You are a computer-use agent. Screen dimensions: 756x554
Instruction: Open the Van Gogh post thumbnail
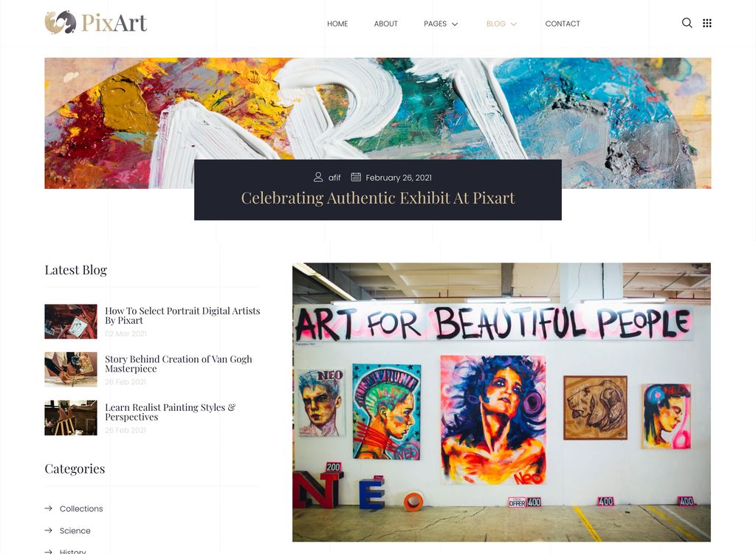coord(71,369)
